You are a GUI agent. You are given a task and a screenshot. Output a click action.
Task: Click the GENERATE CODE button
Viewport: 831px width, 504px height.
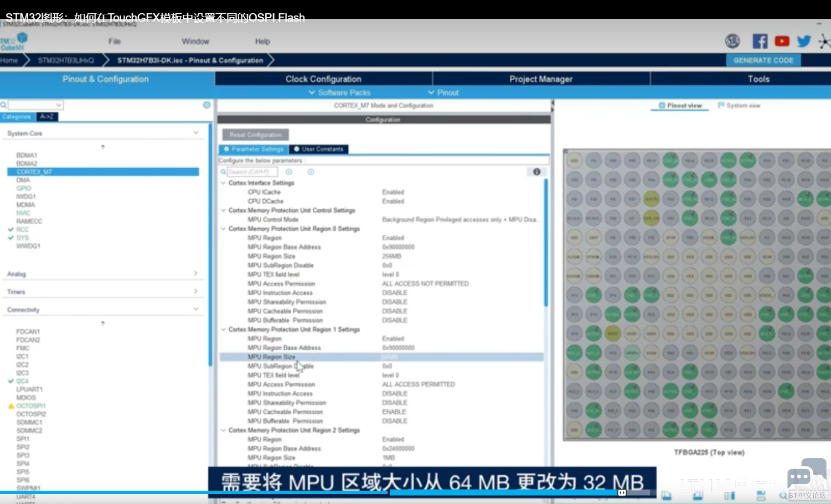pyautogui.click(x=763, y=60)
